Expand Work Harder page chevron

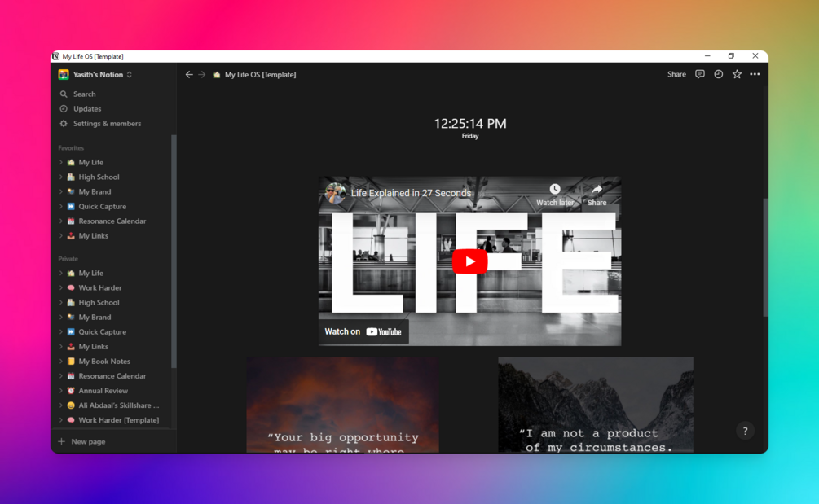click(x=60, y=287)
